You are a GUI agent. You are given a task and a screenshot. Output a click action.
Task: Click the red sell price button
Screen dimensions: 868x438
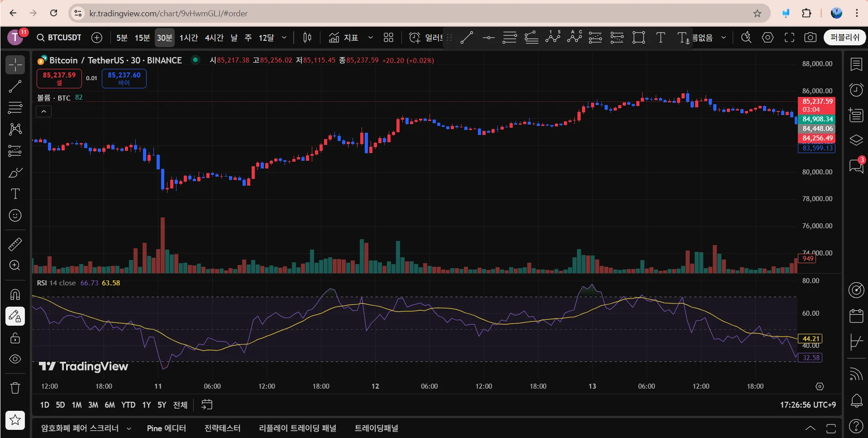coord(59,78)
